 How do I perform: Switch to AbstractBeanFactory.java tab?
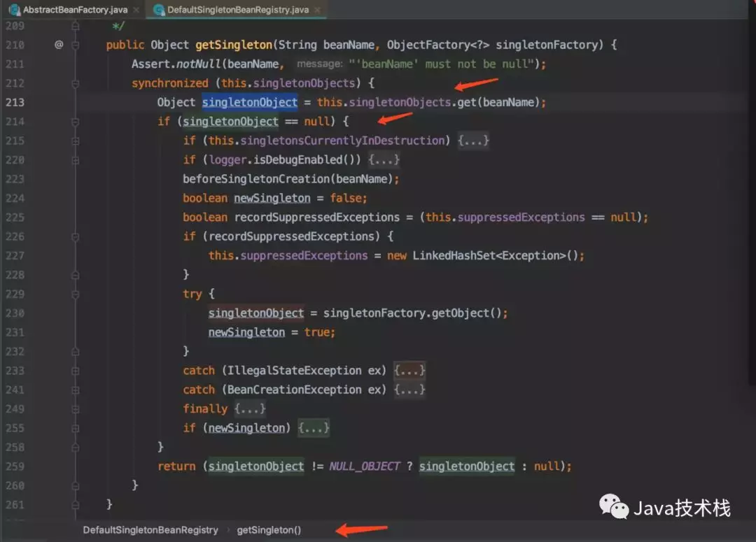pos(75,10)
